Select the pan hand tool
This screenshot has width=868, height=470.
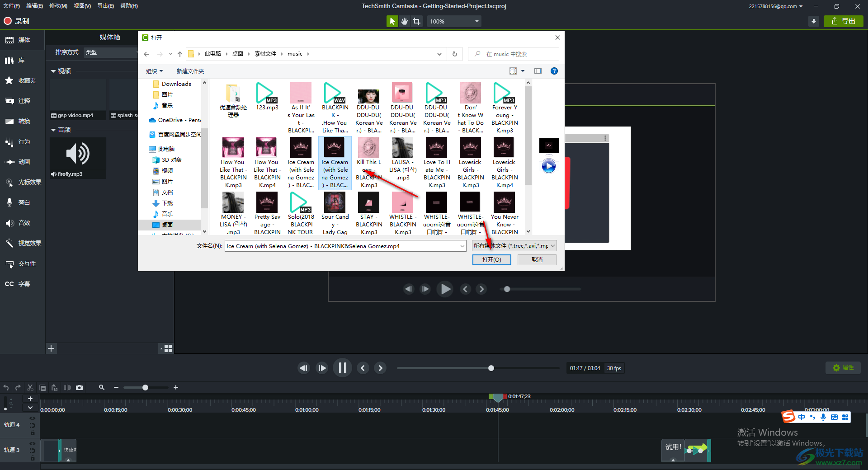[405, 21]
